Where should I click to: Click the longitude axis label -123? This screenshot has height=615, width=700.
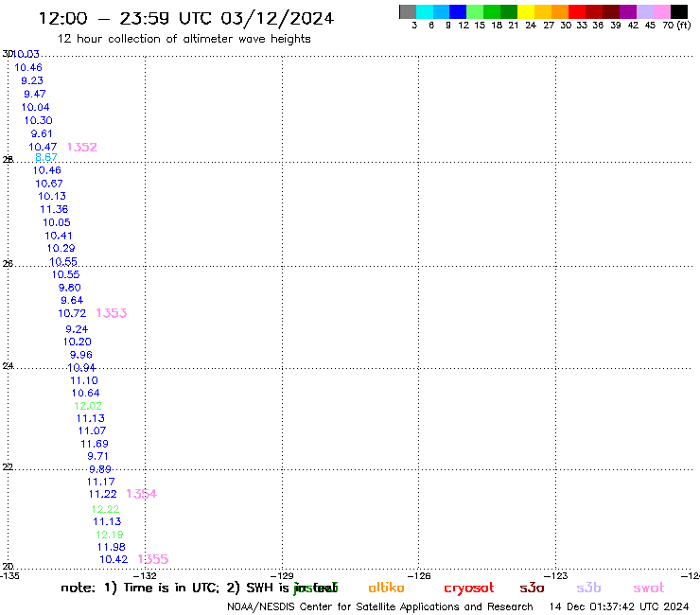tap(556, 576)
